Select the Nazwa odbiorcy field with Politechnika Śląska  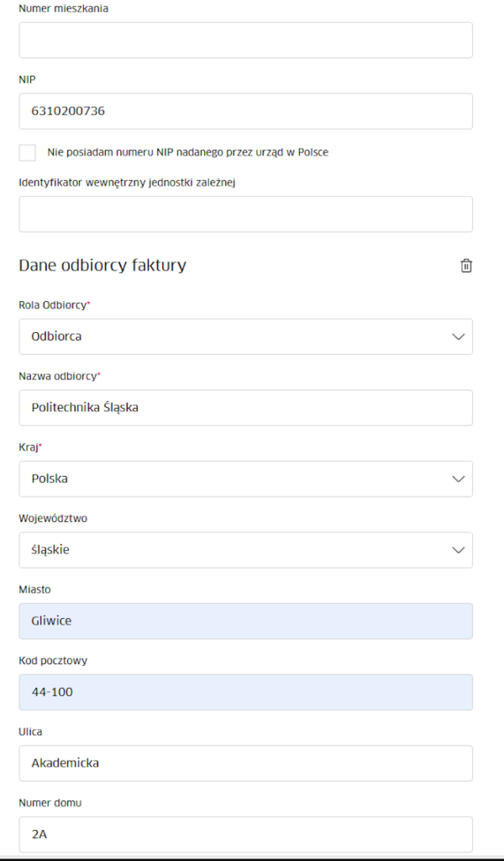tap(245, 407)
